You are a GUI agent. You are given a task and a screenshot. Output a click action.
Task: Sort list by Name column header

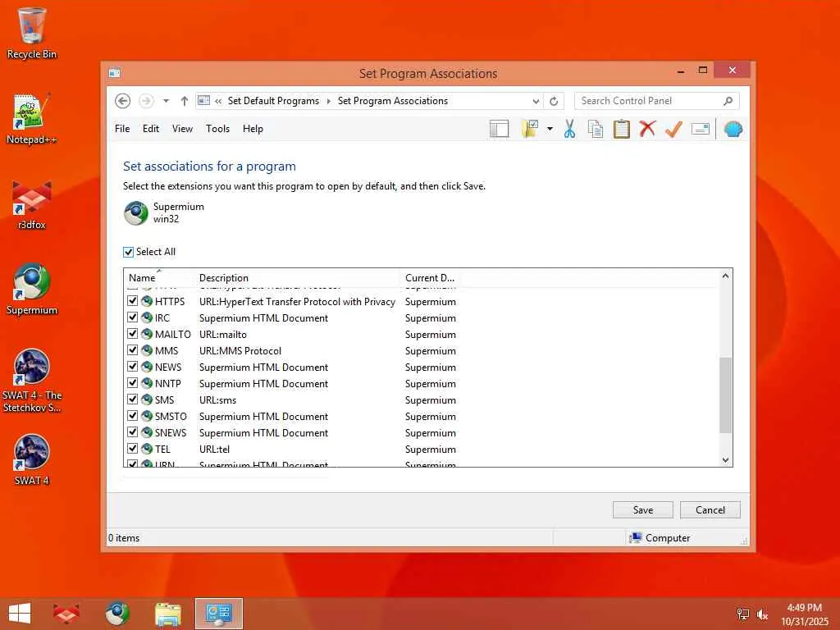[158, 277]
